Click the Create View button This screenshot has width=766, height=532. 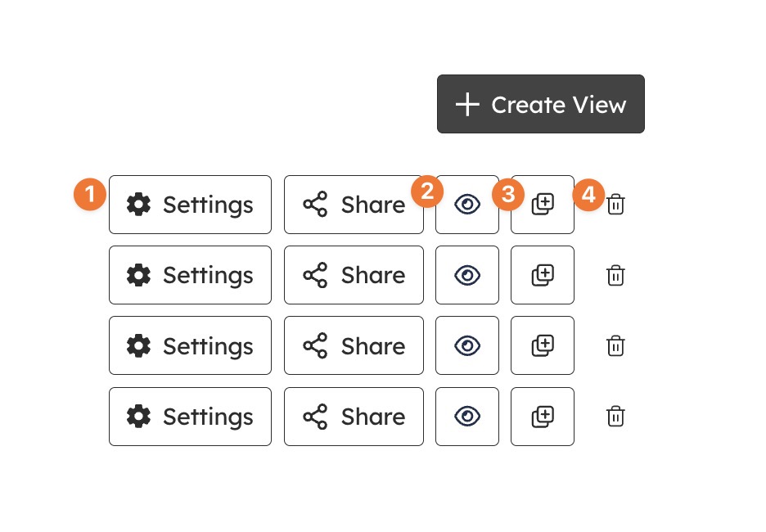540,104
